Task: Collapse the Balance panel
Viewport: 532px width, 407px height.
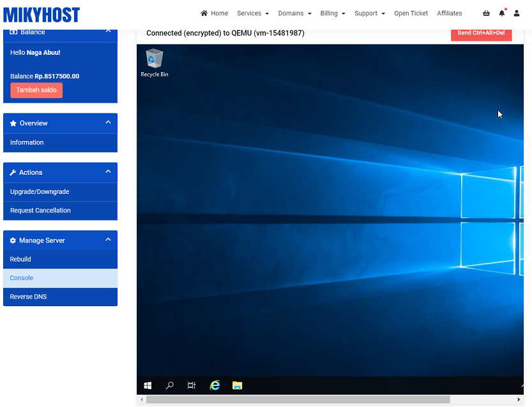Action: click(x=108, y=31)
